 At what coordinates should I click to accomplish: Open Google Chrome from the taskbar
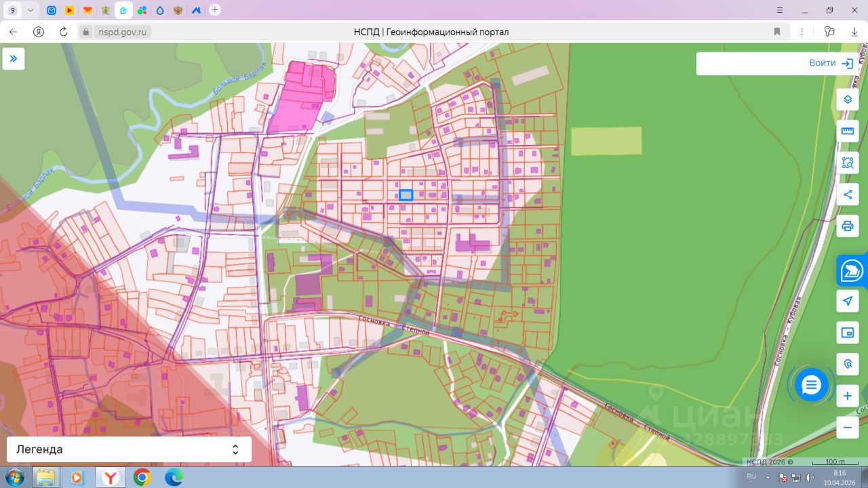(142, 477)
